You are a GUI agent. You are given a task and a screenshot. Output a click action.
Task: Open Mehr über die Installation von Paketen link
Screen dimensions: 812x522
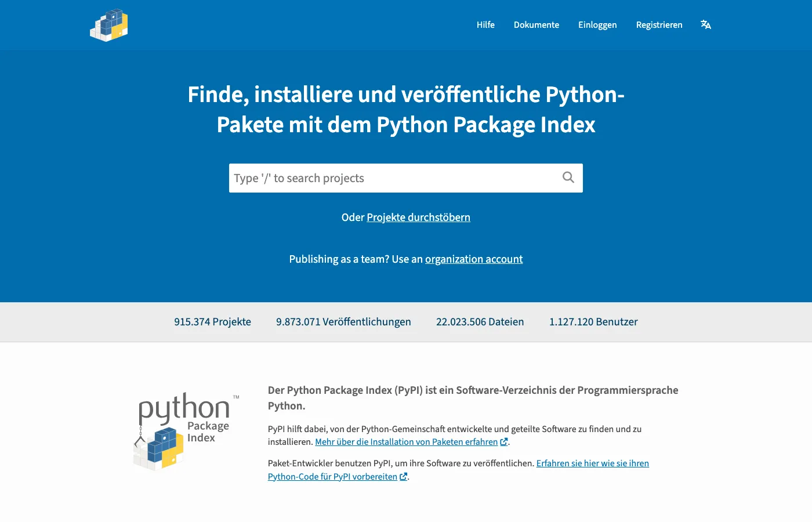[411, 442]
